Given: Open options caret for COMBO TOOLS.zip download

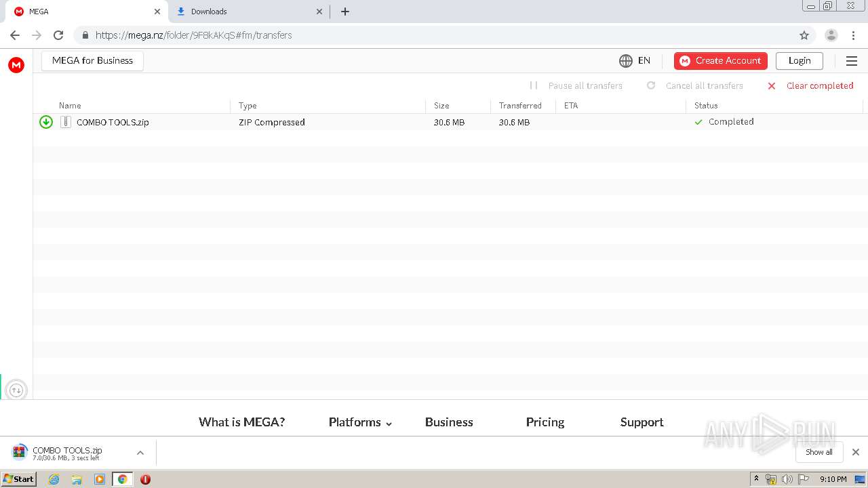Looking at the screenshot, I should point(140,453).
